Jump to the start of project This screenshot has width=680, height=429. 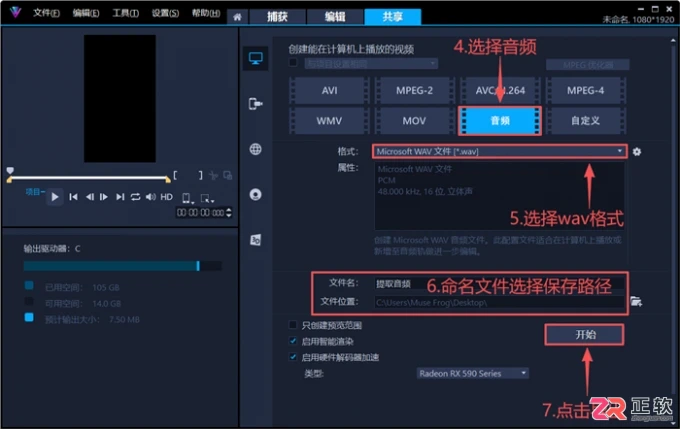pos(73,197)
